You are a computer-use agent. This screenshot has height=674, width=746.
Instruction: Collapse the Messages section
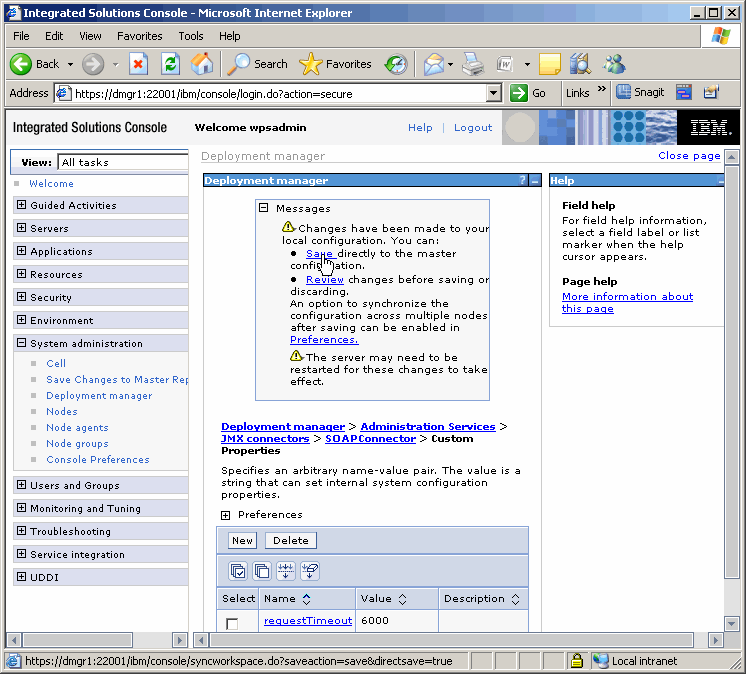click(264, 208)
